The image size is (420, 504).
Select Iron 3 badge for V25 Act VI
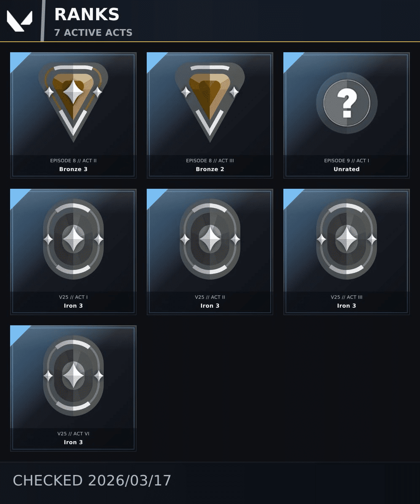73,376
